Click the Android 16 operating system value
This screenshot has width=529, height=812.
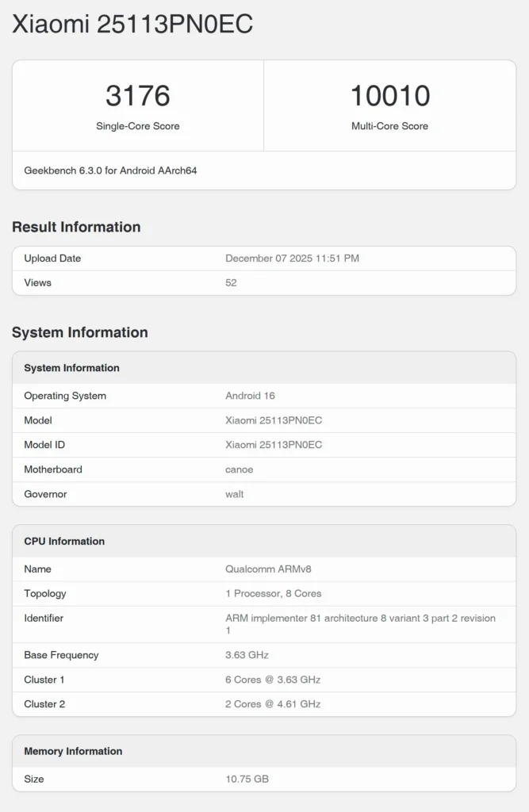tap(250, 396)
